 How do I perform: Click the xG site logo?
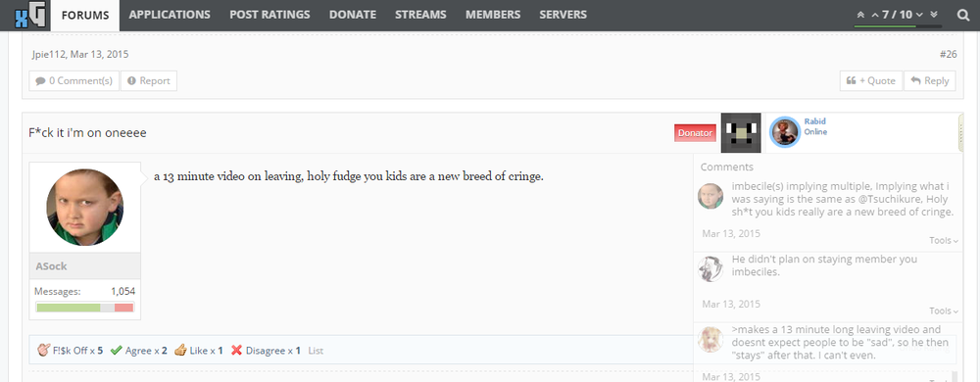pyautogui.click(x=30, y=16)
